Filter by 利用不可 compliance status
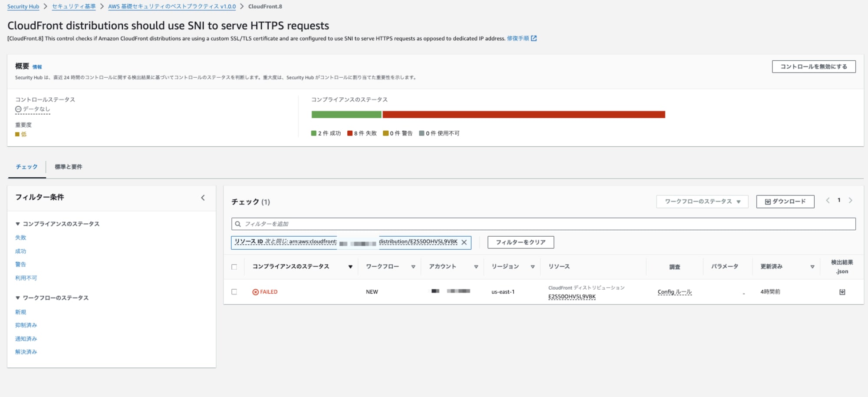 pyautogui.click(x=26, y=278)
